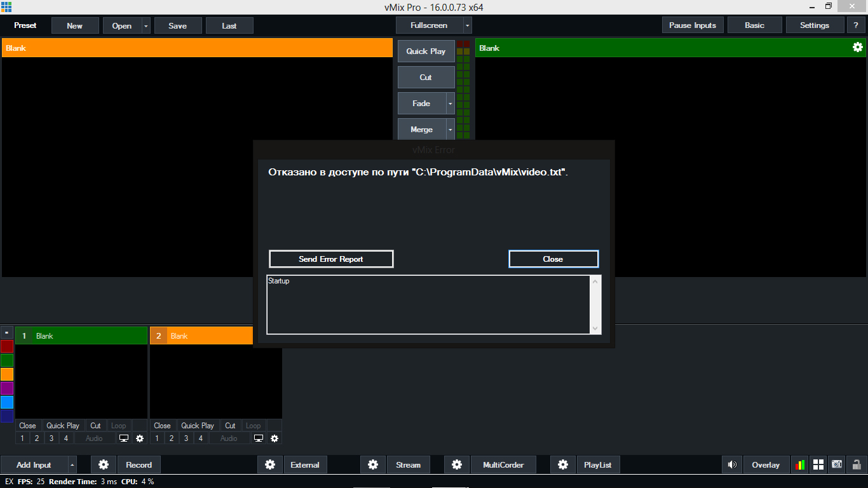Expand the Add Input arrow menu

[x=72, y=464]
